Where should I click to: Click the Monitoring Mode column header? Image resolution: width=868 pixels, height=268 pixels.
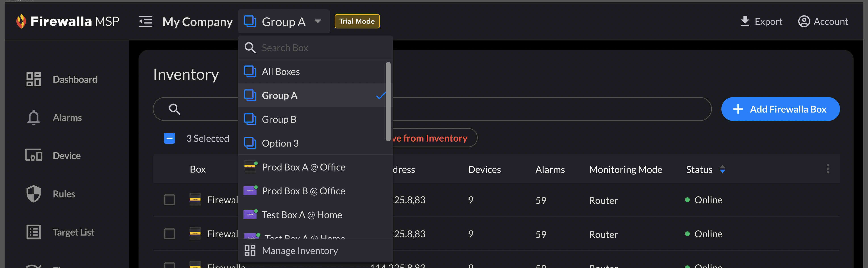(625, 169)
